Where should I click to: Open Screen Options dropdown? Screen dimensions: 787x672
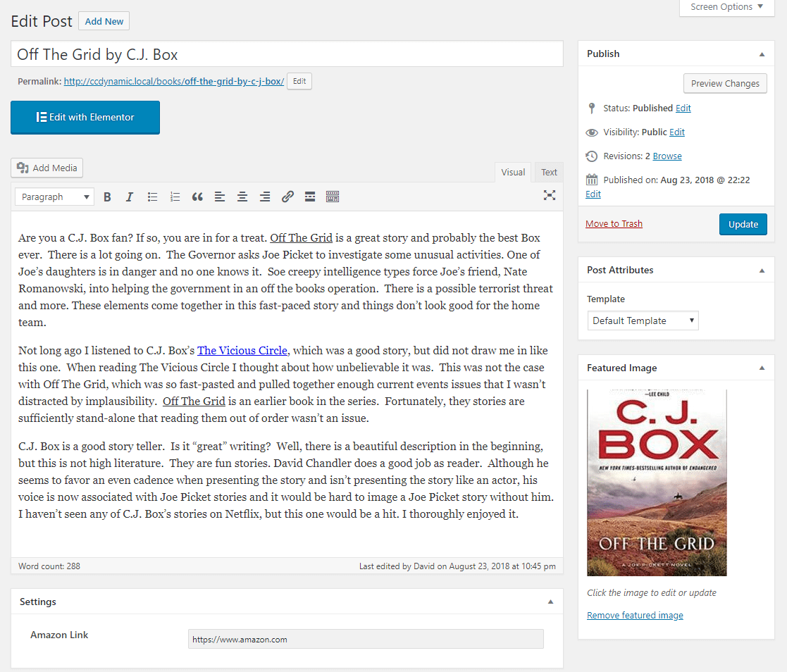coord(727,7)
